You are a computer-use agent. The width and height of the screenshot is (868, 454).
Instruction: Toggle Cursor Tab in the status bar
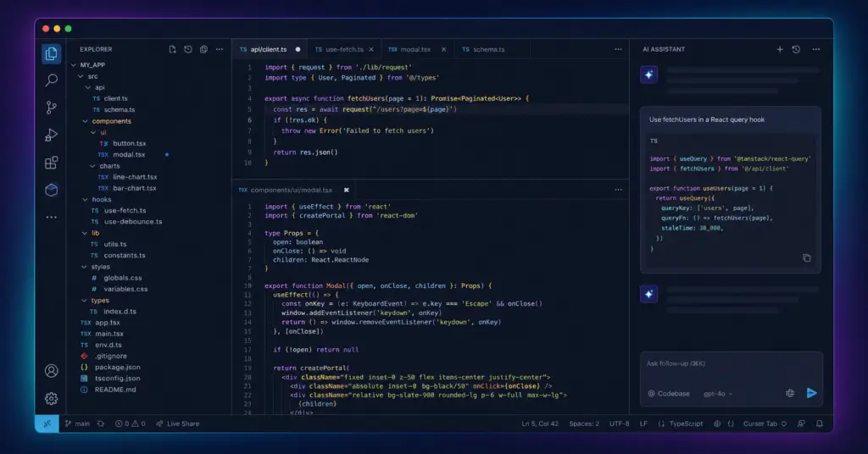coord(765,424)
